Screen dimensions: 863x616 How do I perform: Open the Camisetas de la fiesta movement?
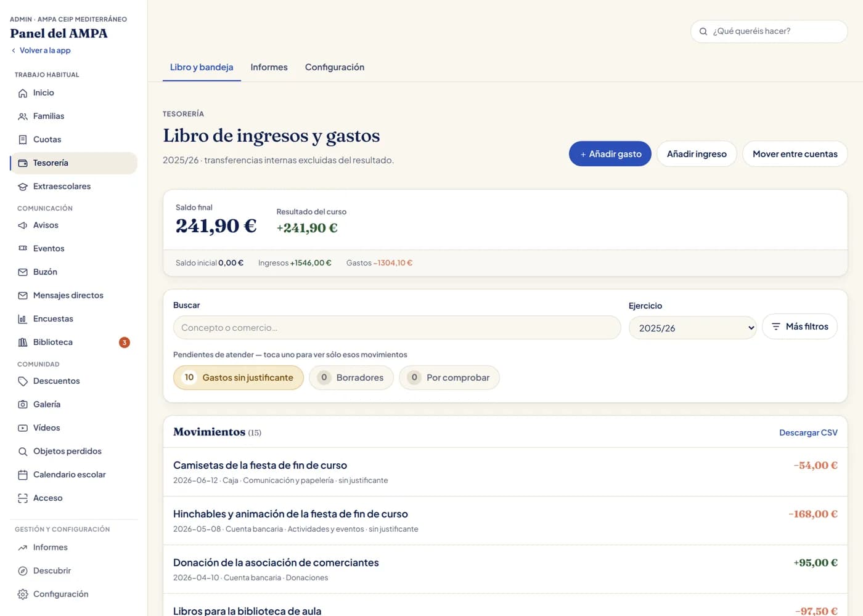click(505, 472)
